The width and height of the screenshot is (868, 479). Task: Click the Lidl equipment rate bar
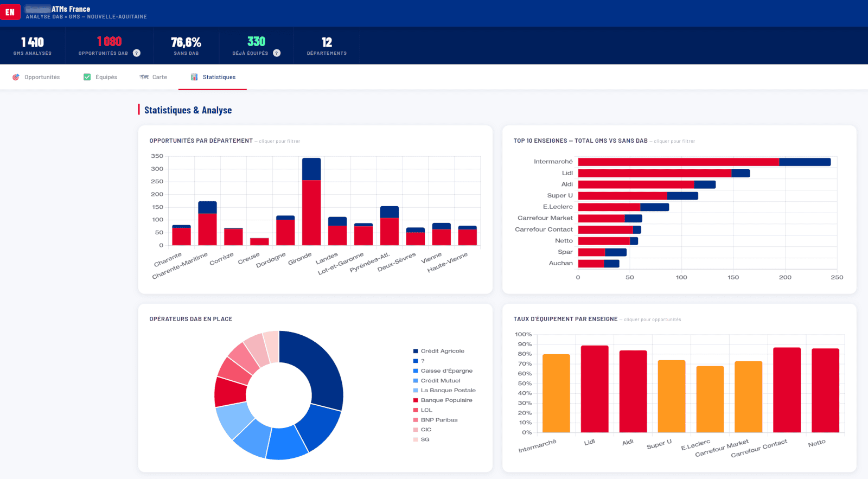click(595, 389)
